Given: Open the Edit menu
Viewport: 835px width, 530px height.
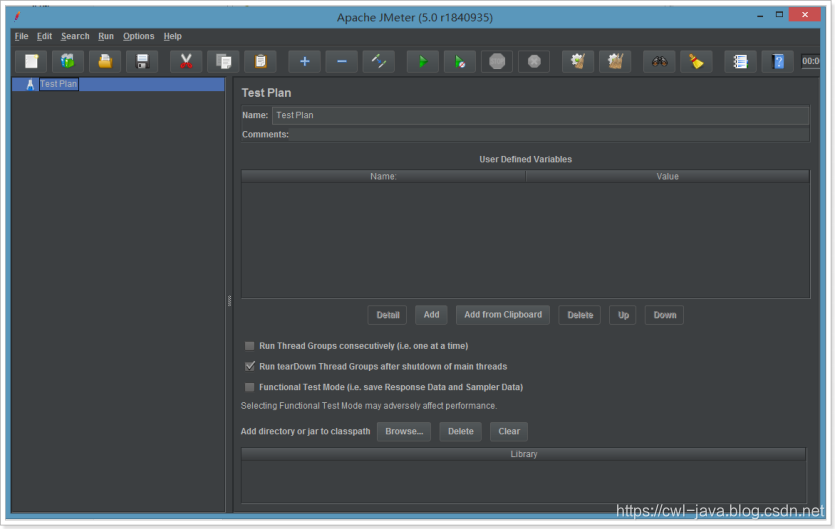Looking at the screenshot, I should 44,36.
